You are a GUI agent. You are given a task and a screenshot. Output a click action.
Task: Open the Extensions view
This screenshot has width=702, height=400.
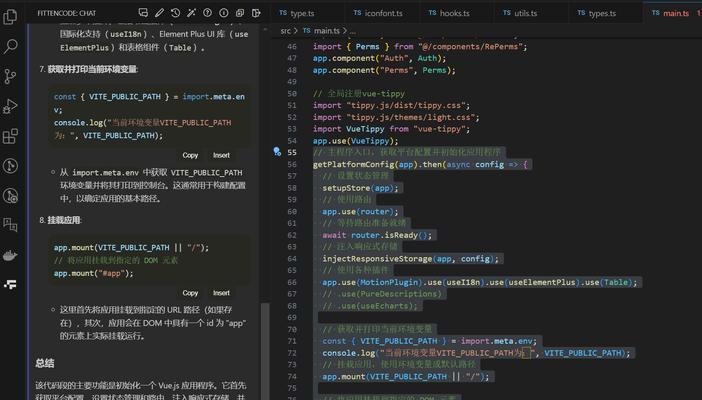pos(10,136)
